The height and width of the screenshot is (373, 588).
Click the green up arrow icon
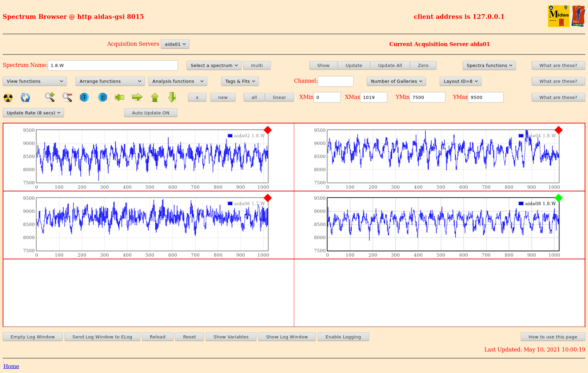(155, 98)
